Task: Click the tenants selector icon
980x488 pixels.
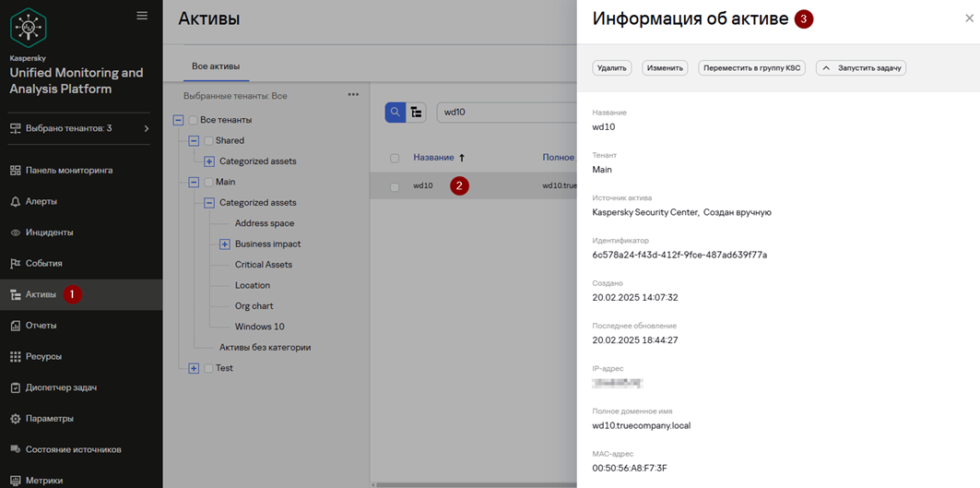Action: [x=16, y=128]
